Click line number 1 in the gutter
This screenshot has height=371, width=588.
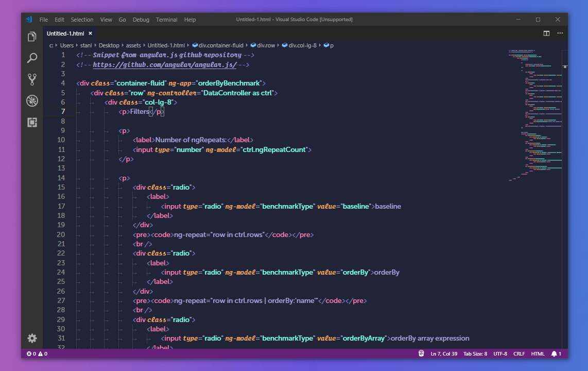tap(63, 55)
